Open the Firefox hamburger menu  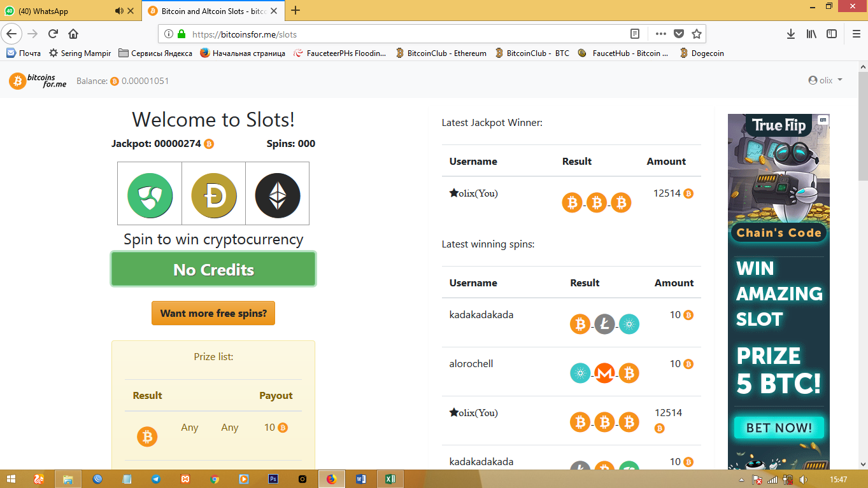857,34
